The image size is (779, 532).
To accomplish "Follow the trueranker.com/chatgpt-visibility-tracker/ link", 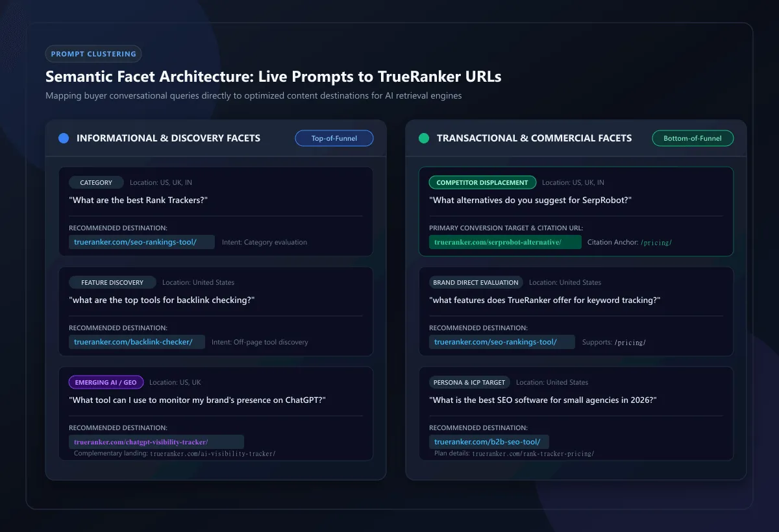I will pos(156,442).
